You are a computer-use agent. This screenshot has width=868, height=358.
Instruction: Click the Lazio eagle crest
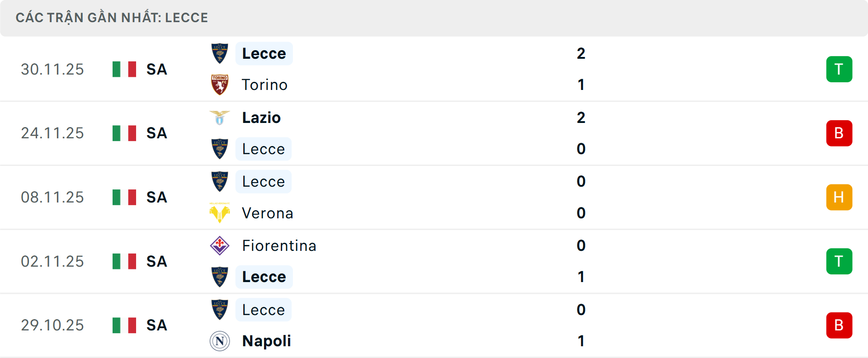[x=220, y=118]
